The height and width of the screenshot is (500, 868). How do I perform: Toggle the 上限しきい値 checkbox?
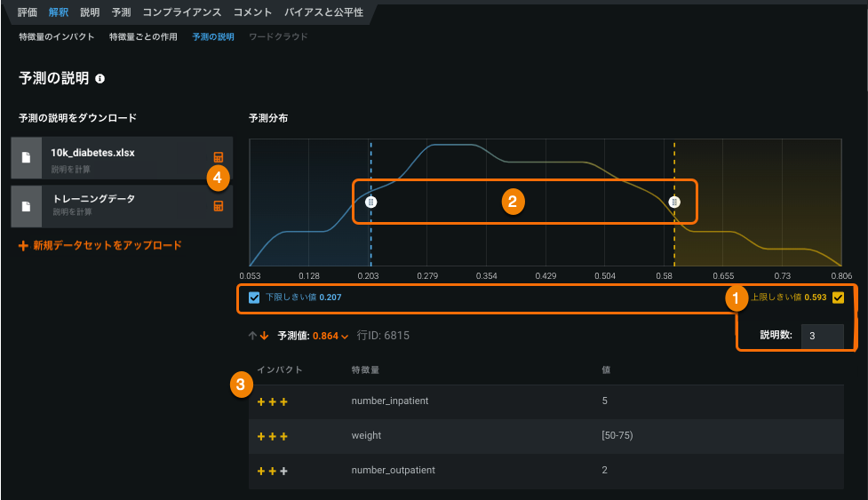pos(838,298)
